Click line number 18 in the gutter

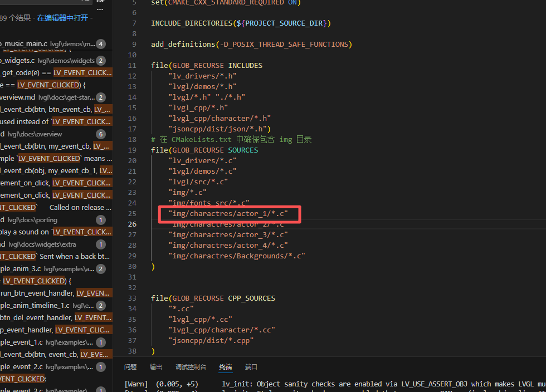tap(132, 140)
